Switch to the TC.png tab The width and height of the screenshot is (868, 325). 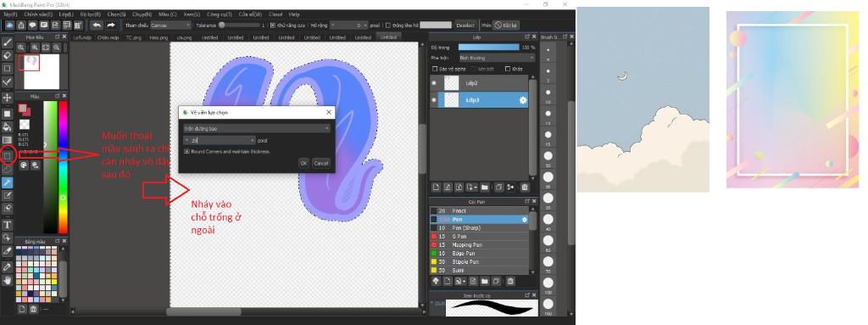pos(133,37)
